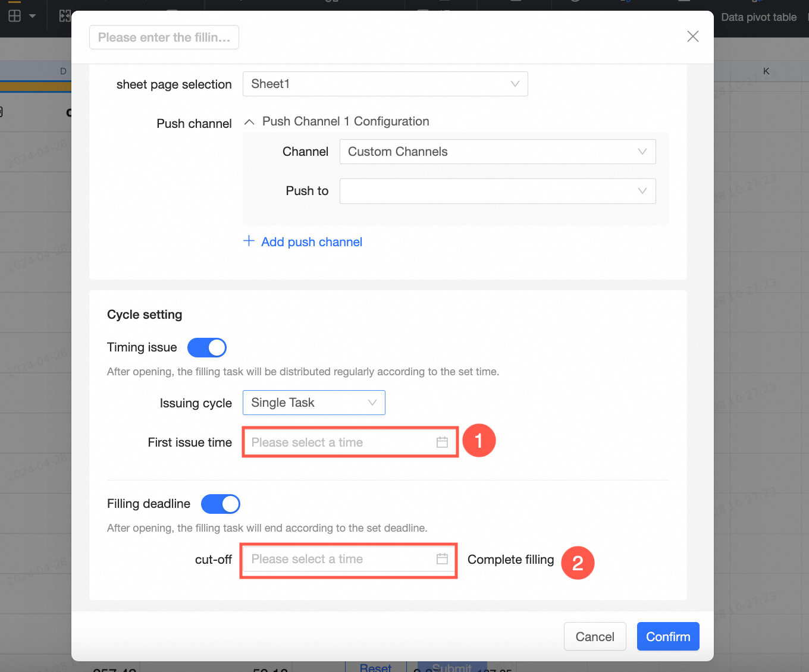Click the cut-off time date field

[349, 559]
